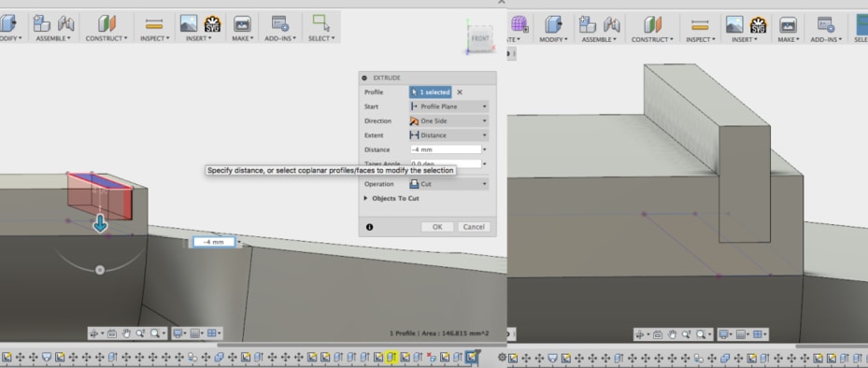
Task: Open the INSPECT menu in the right window
Action: 700,39
